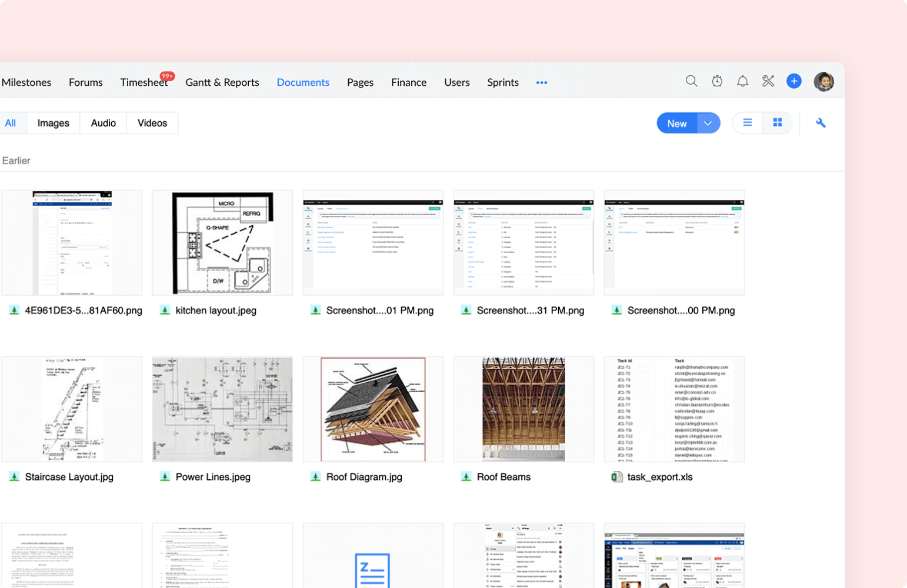
Task: Filter documents by Images
Action: [53, 123]
